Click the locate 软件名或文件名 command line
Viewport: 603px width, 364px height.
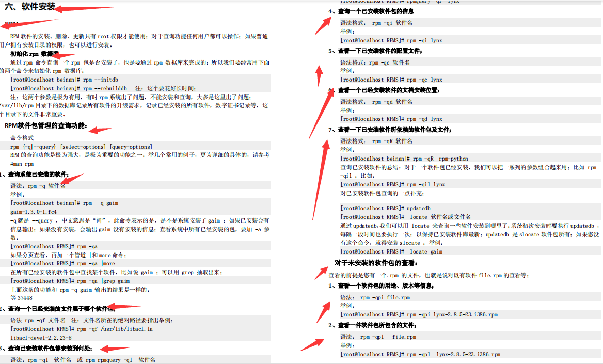[x=405, y=217]
